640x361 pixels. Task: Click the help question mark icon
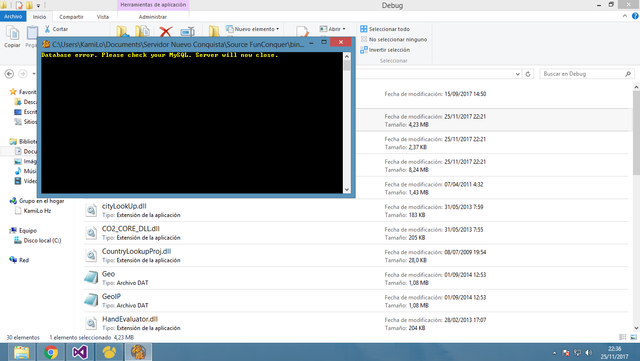(x=635, y=16)
